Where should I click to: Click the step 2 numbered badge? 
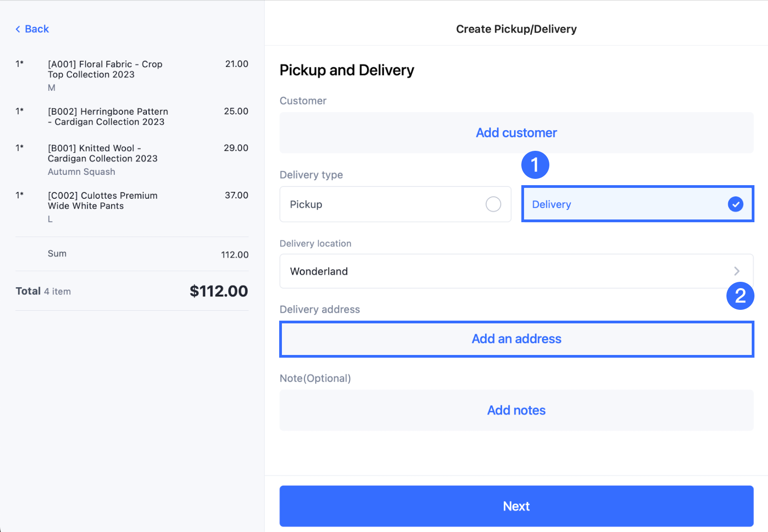(740, 296)
